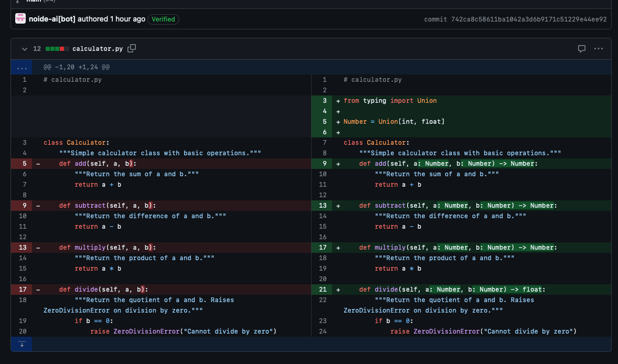Select added line number 17 on the right
This screenshot has height=364, width=618.
(x=322, y=248)
